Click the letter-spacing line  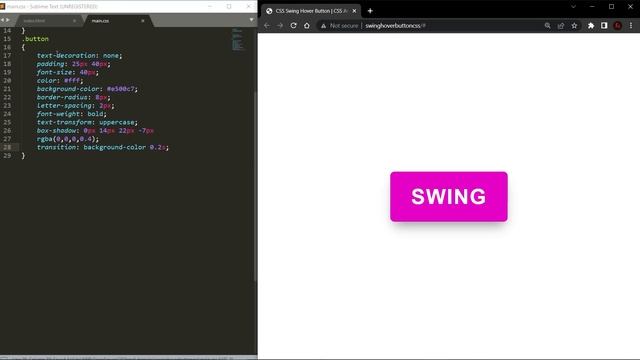coord(76,105)
